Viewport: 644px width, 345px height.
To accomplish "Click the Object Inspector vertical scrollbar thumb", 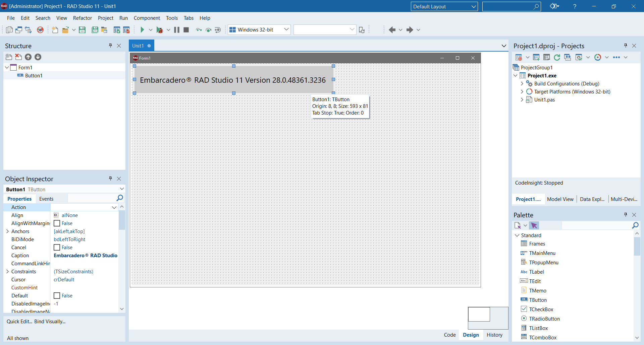I will 122,220.
